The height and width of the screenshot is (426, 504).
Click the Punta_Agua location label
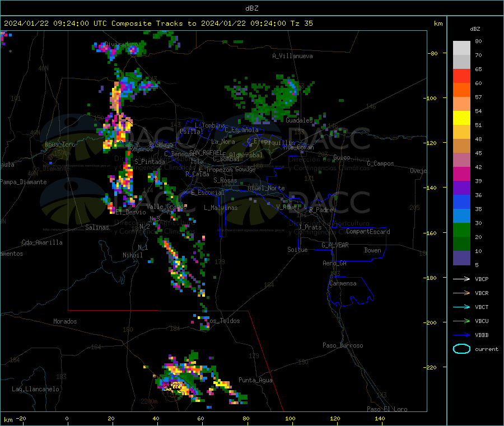pyautogui.click(x=255, y=380)
